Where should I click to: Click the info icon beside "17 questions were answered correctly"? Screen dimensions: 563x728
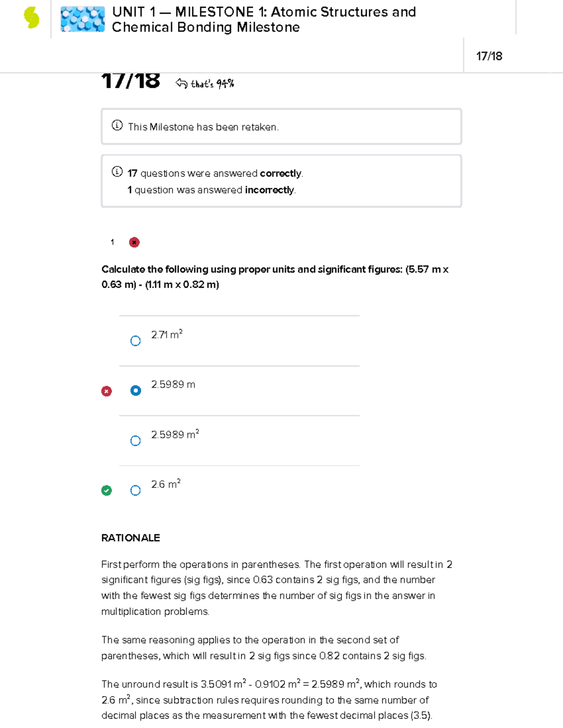click(117, 172)
